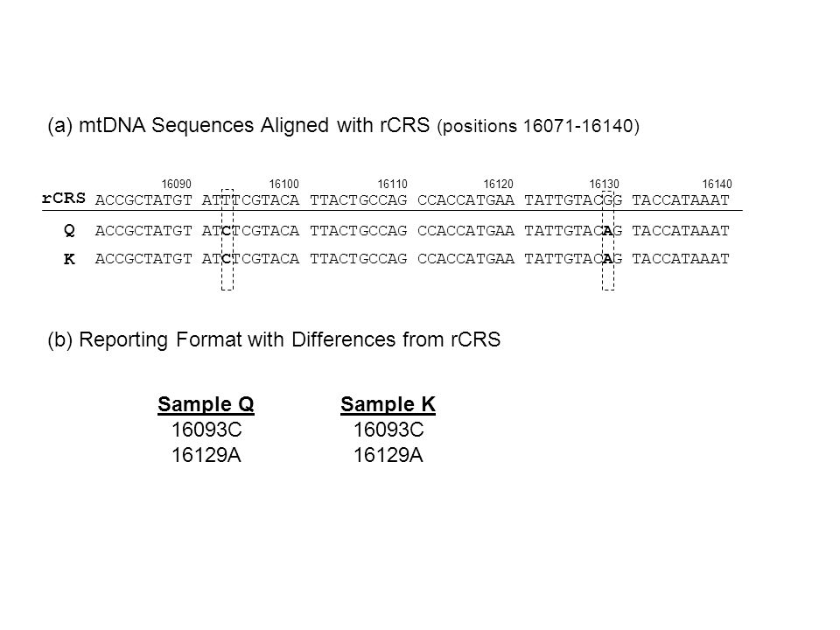Viewport: 840px width, 630px height.
Task: Click the bold C in K sequence
Action: [x=227, y=259]
